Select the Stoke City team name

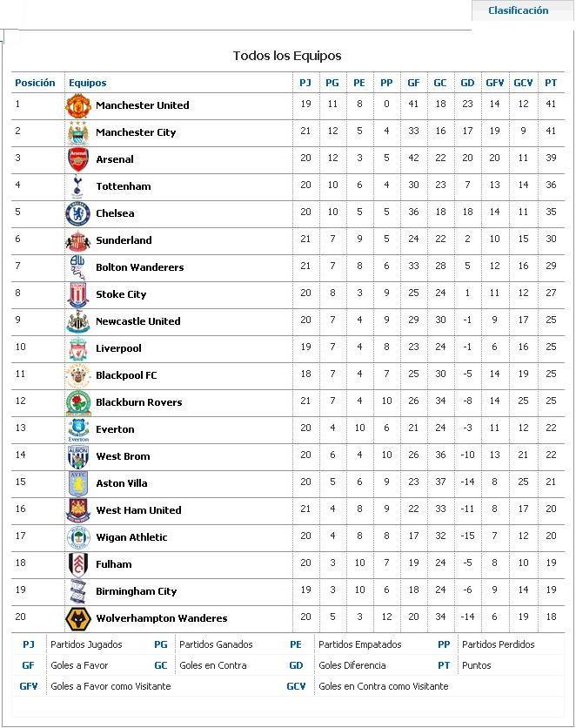coord(121,294)
